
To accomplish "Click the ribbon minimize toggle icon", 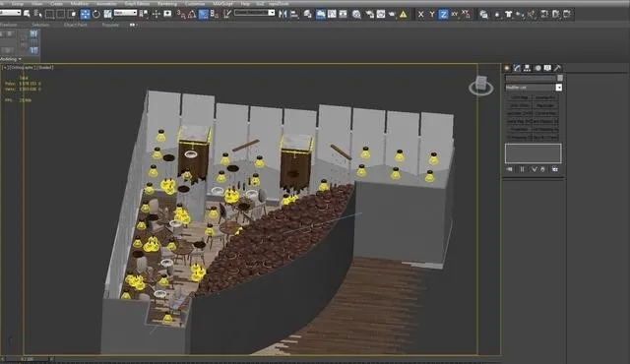I will click(133, 25).
